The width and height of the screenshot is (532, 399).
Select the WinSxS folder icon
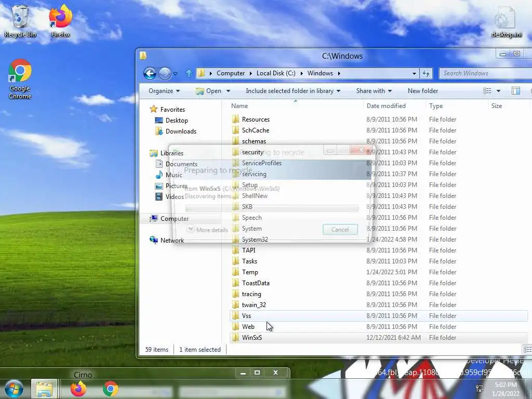click(236, 338)
